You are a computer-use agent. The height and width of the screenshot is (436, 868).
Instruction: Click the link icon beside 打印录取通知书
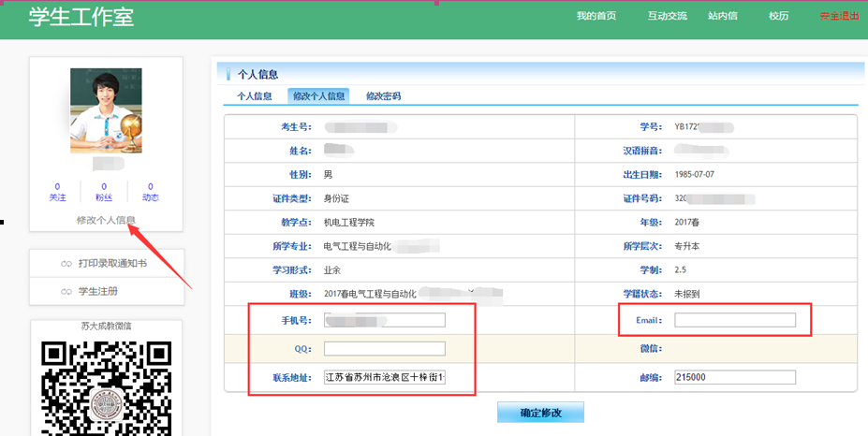66,264
